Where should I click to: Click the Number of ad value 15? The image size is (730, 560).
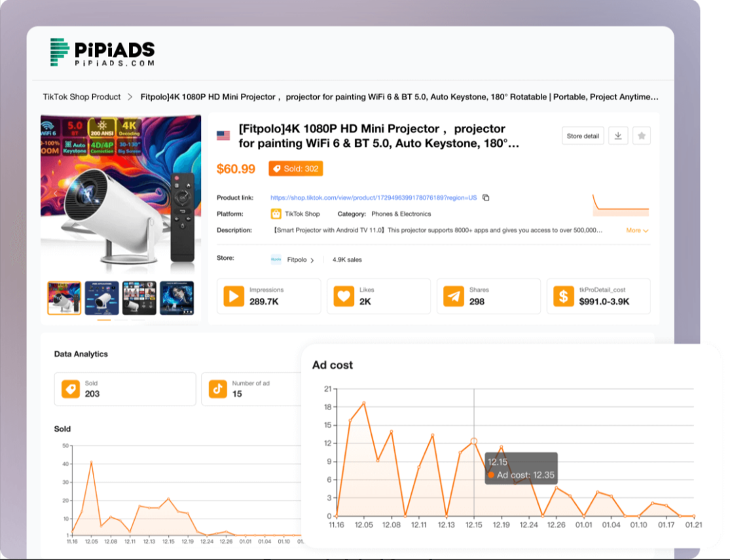237,394
